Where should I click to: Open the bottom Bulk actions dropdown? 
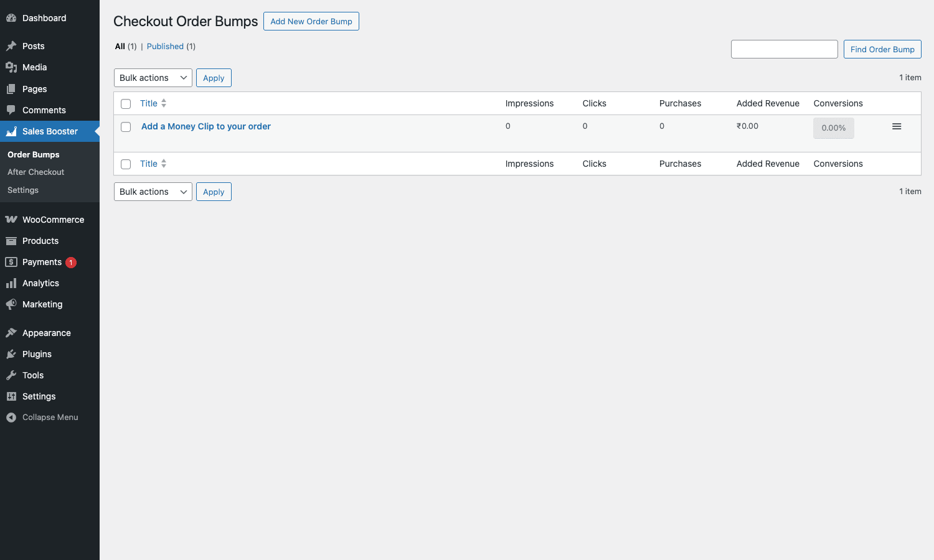(153, 192)
